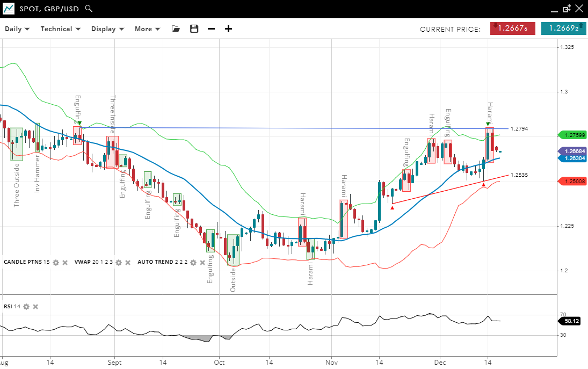Click the open chart folder icon
Viewport: 588px width, 369px height.
point(176,29)
